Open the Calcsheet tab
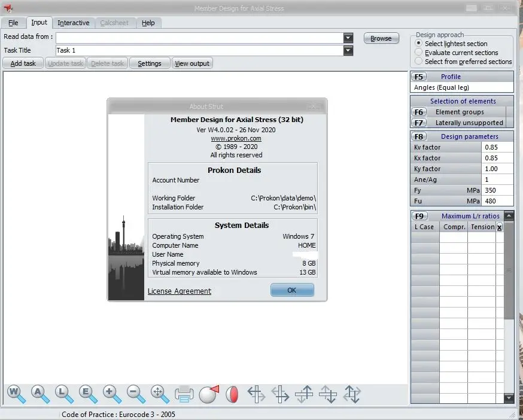523x420 pixels. [114, 23]
